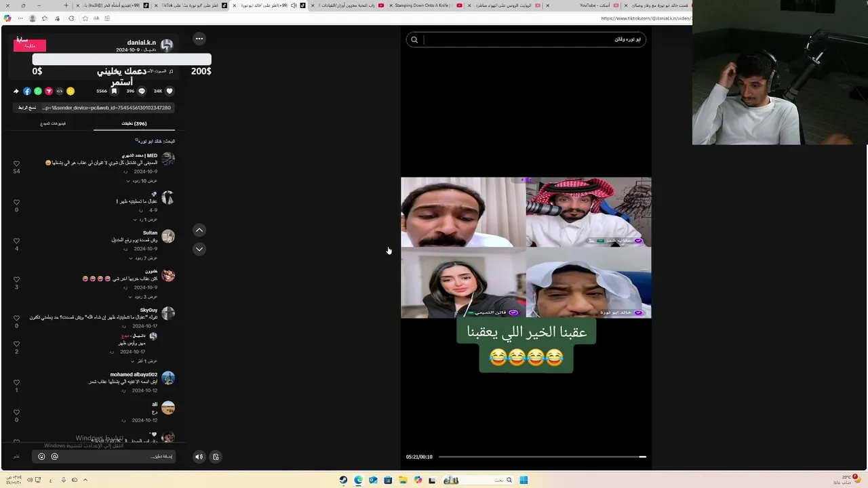Go to next video with down arrow

tap(199, 249)
